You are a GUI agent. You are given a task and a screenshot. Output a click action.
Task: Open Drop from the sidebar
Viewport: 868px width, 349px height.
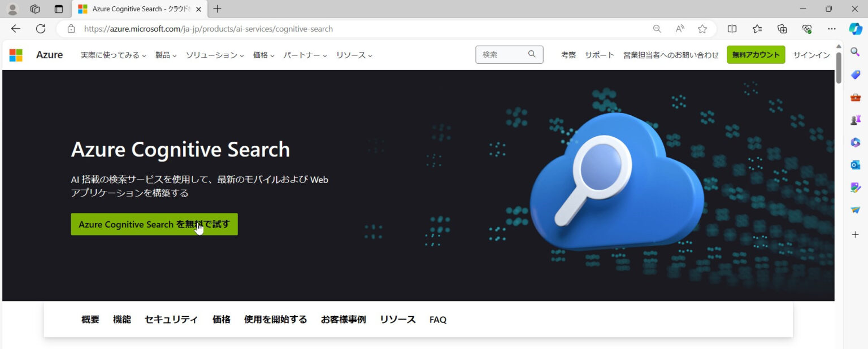tap(855, 210)
